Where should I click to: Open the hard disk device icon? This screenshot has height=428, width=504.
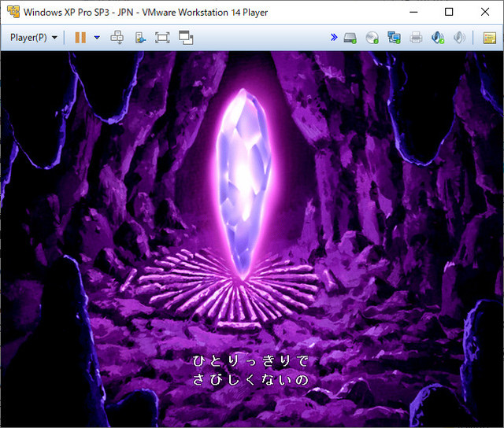click(350, 38)
